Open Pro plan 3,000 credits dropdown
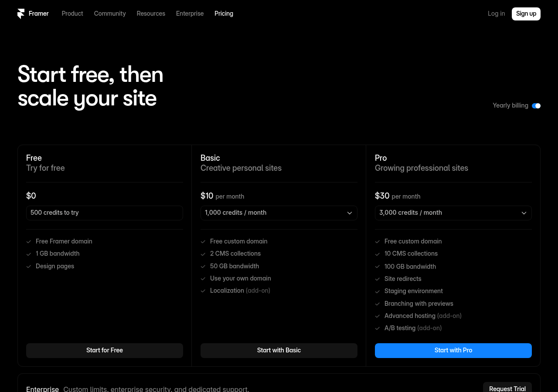This screenshot has width=558, height=392. (453, 213)
